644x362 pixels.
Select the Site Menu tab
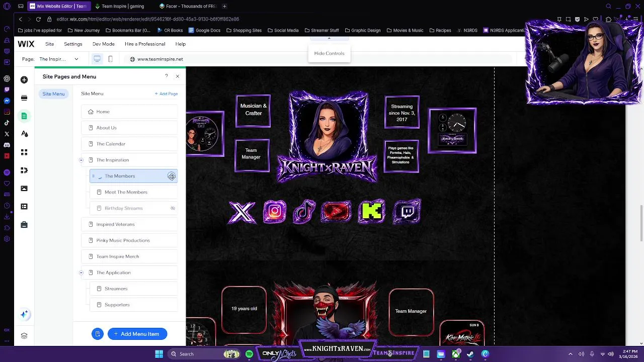[x=53, y=94]
